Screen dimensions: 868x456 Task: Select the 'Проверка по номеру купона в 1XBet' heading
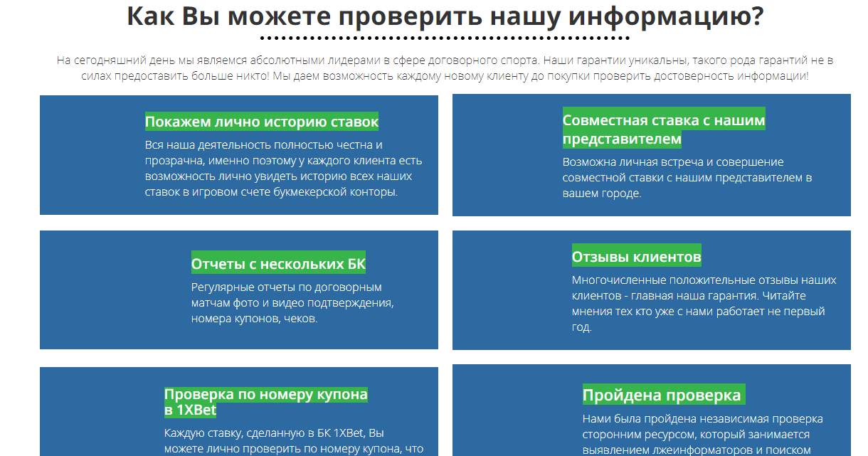(266, 402)
